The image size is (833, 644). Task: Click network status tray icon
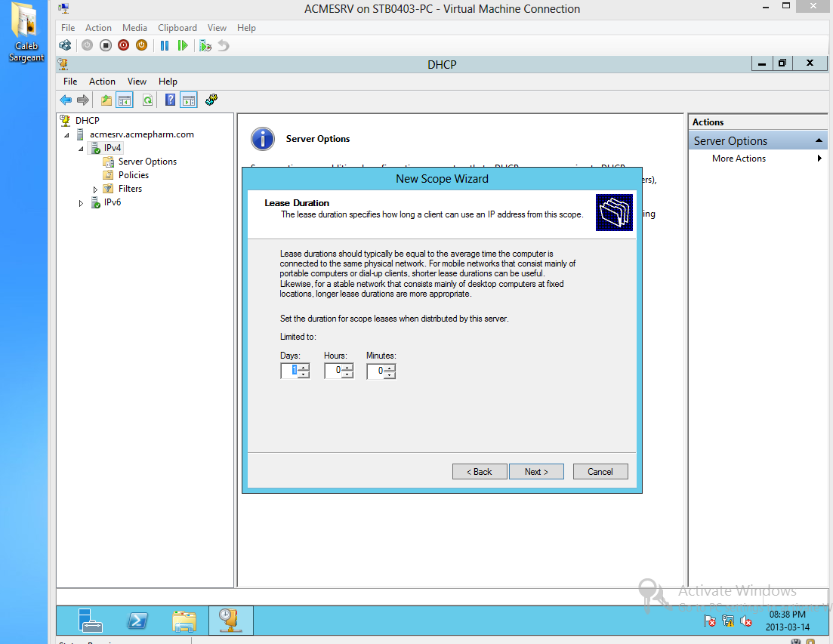[728, 621]
